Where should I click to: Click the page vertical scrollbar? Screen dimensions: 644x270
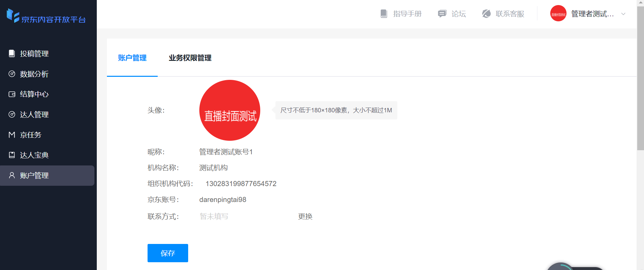click(640, 78)
